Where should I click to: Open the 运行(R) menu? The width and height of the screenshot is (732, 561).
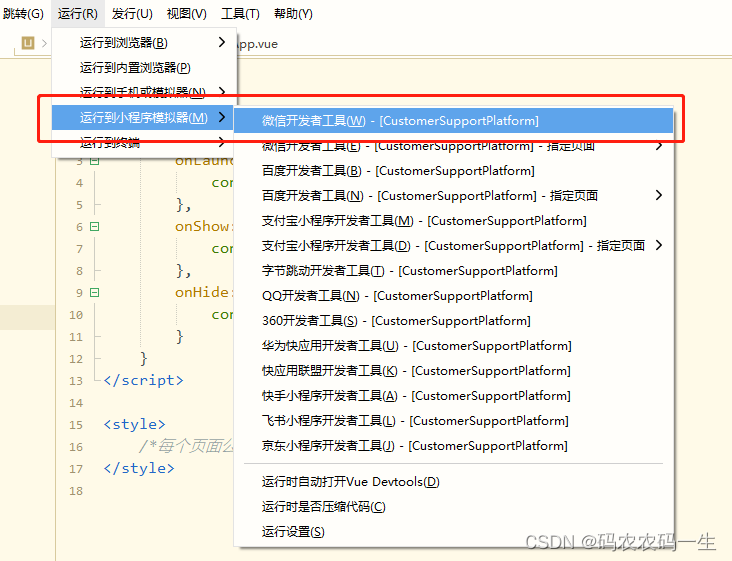tap(77, 14)
